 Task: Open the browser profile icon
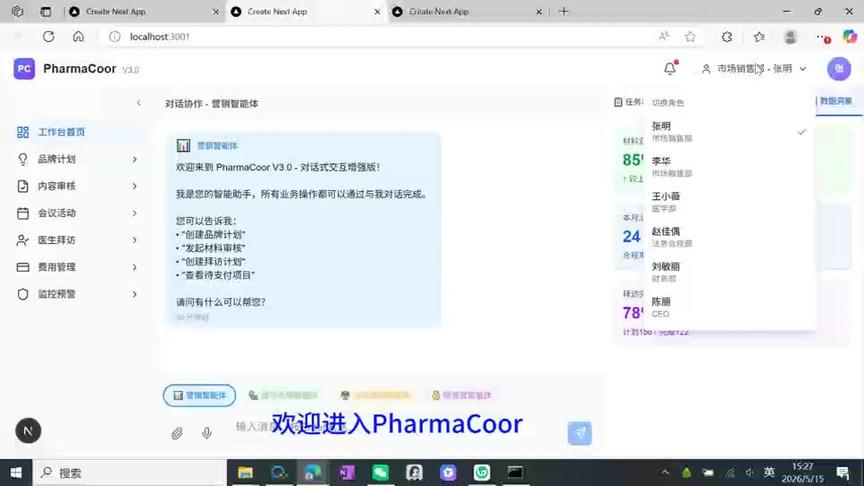[x=790, y=36]
